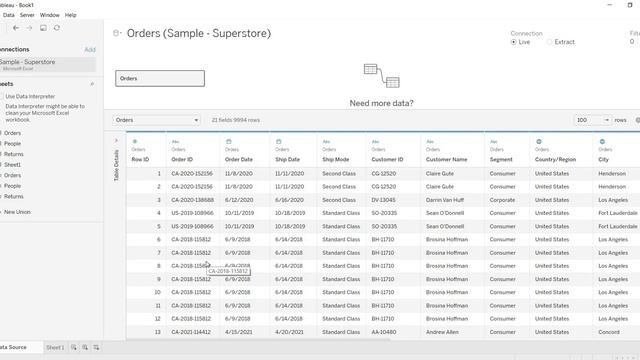
Task: Click the Segment column header
Action: tap(501, 160)
